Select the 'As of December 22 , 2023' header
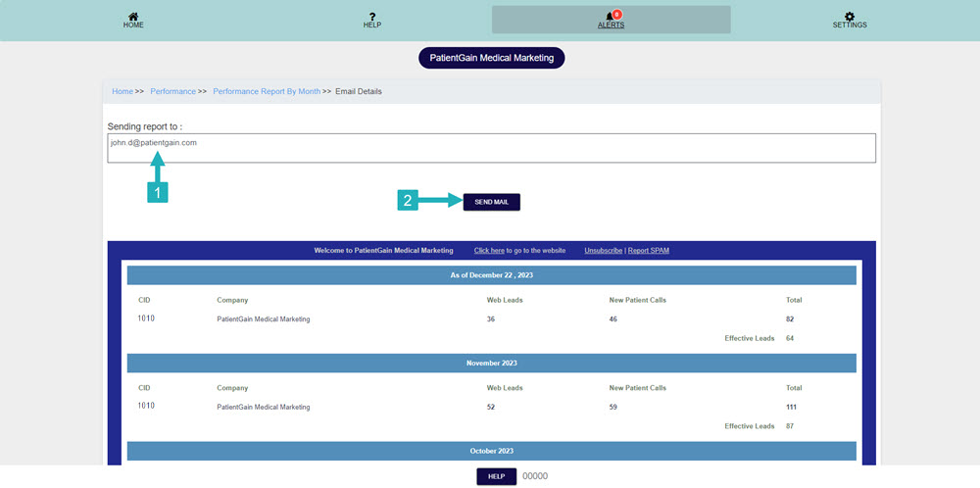980x488 pixels. 492,275
